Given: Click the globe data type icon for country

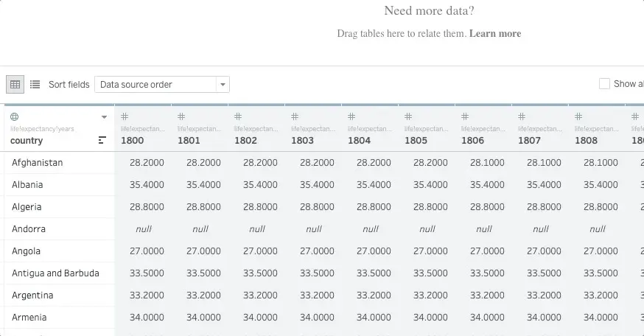Looking at the screenshot, I should pyautogui.click(x=15, y=117).
